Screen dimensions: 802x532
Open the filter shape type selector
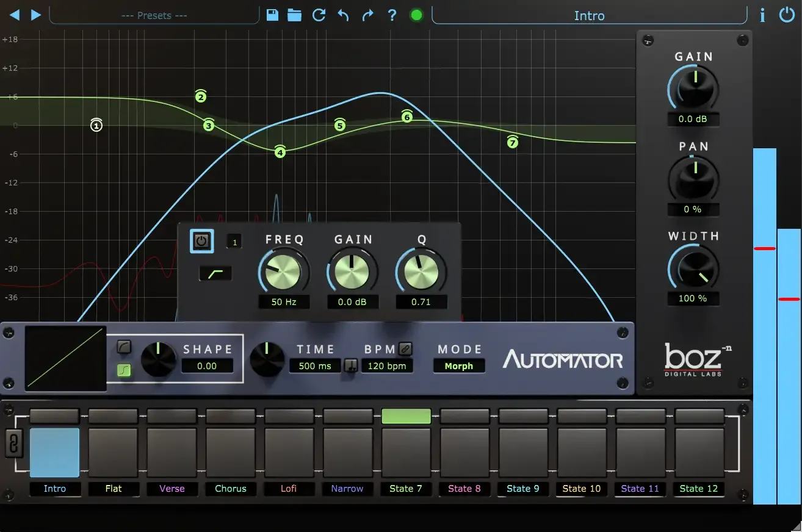[x=215, y=274]
